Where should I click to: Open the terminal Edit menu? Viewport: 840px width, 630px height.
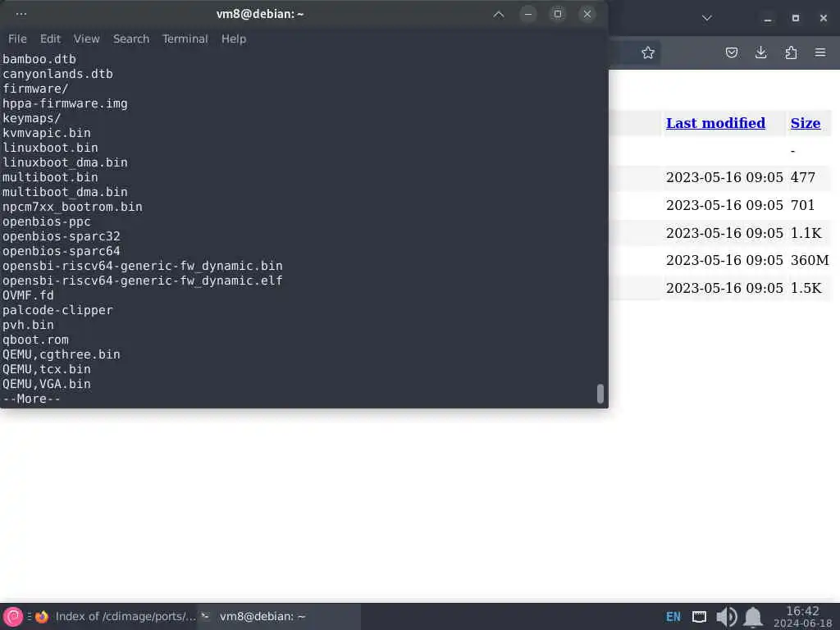pos(50,39)
